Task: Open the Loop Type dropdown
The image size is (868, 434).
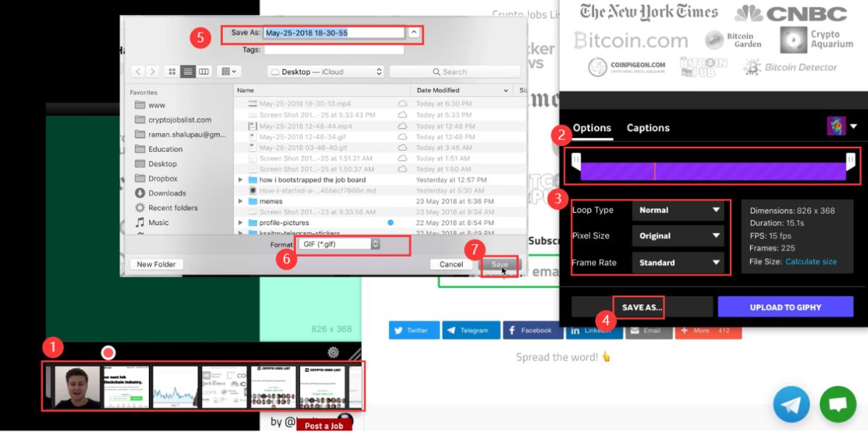Action: pos(677,210)
